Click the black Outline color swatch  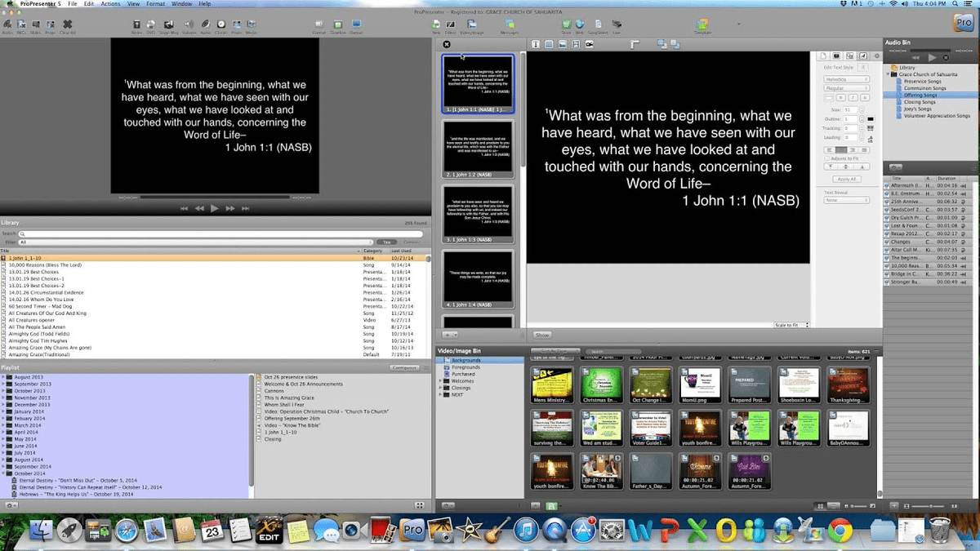tap(870, 120)
